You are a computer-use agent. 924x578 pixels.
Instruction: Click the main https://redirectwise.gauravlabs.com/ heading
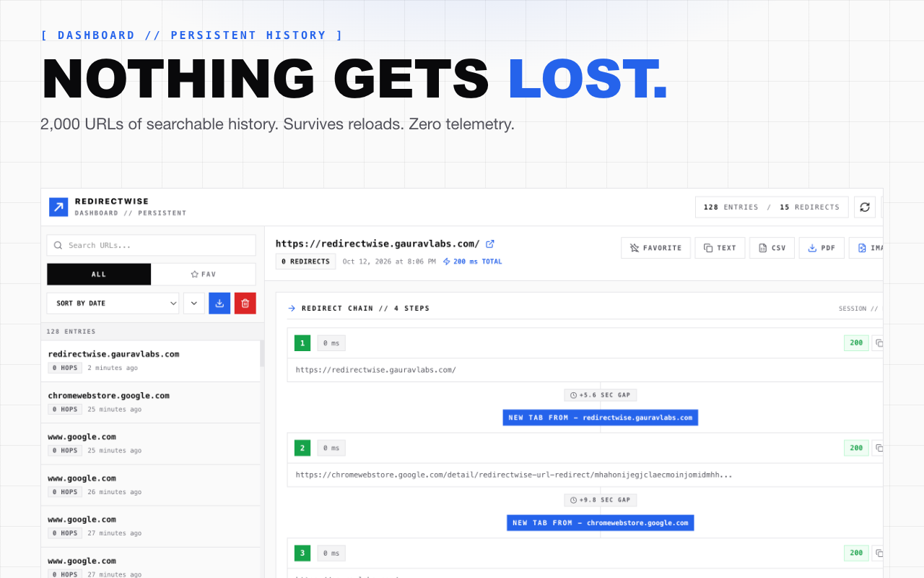click(x=378, y=244)
